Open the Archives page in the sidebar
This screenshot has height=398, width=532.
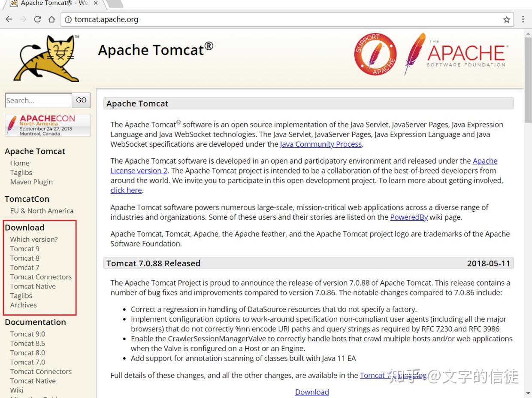pyautogui.click(x=23, y=305)
